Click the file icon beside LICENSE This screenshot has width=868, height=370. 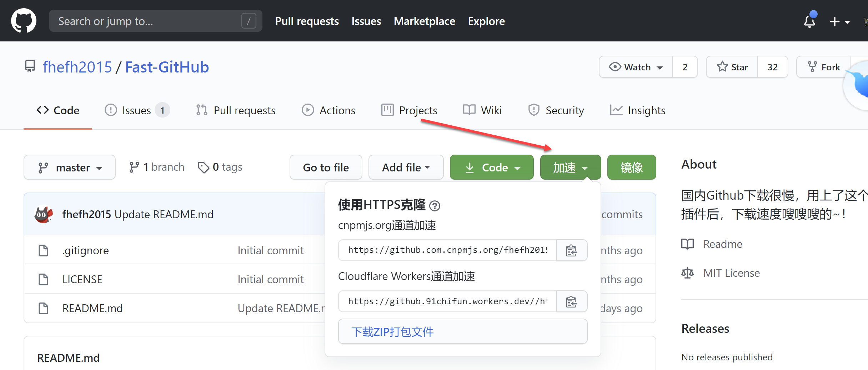pyautogui.click(x=43, y=279)
